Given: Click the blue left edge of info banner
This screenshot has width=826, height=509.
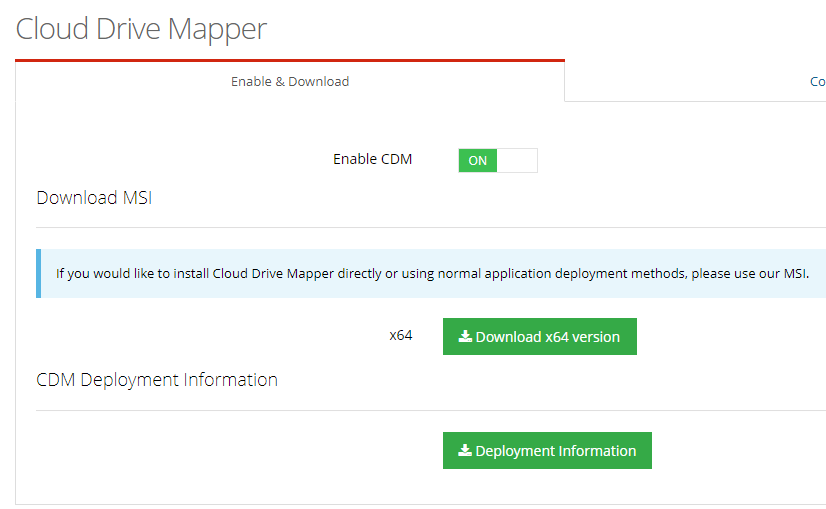Looking at the screenshot, I should coord(38,273).
